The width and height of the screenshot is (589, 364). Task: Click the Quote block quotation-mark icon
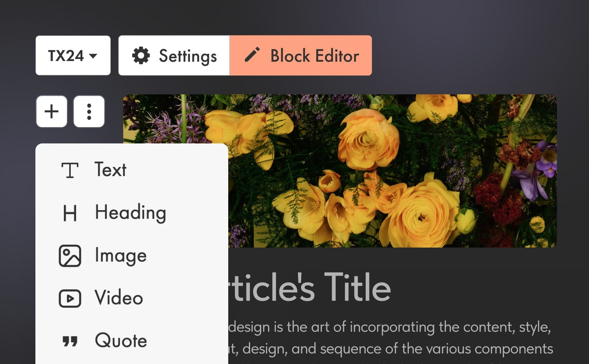pyautogui.click(x=70, y=341)
